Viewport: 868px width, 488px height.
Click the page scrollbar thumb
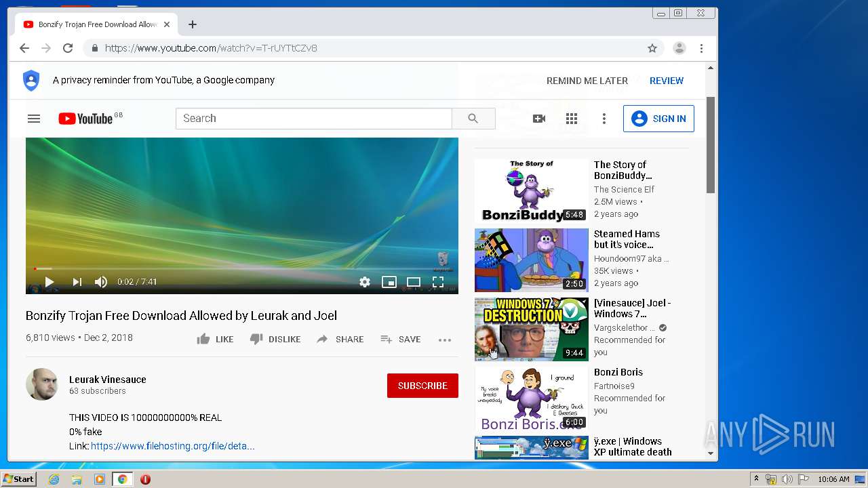click(711, 144)
